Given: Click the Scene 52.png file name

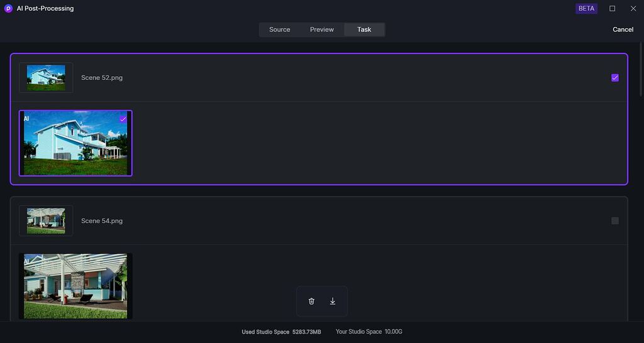Looking at the screenshot, I should [102, 78].
